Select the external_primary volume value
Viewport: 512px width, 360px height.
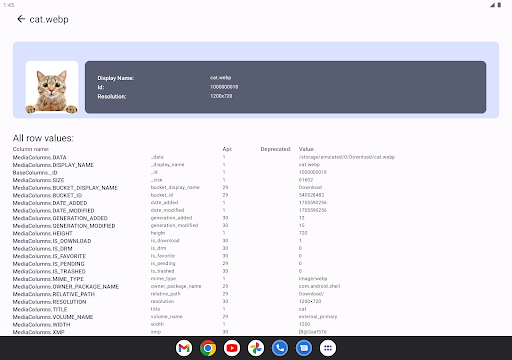coord(318,316)
